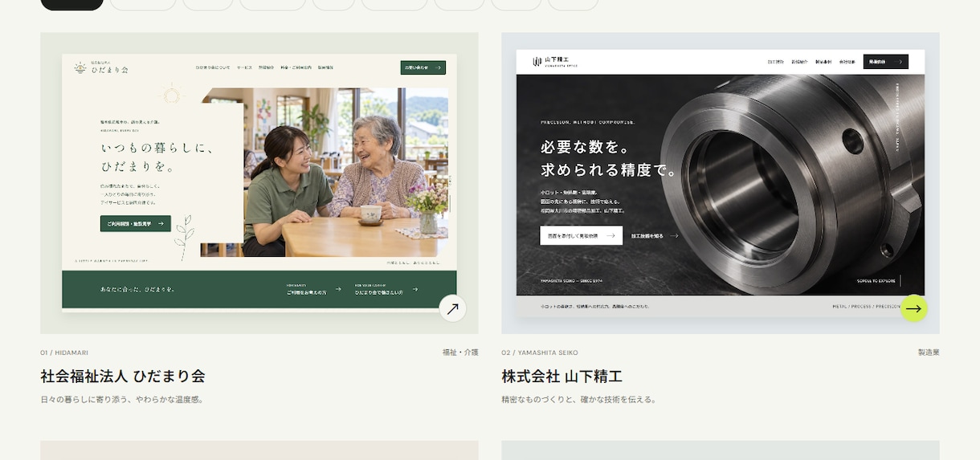Open the 山下精工 website preview thumbnail
This screenshot has height=460, width=980.
(721, 183)
